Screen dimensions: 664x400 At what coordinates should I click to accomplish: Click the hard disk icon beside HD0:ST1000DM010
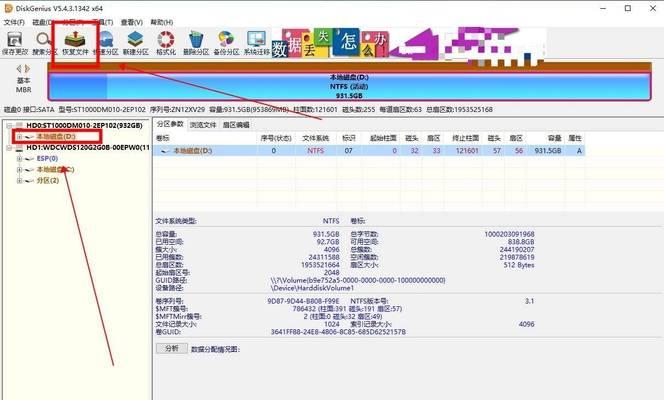pyautogui.click(x=19, y=125)
